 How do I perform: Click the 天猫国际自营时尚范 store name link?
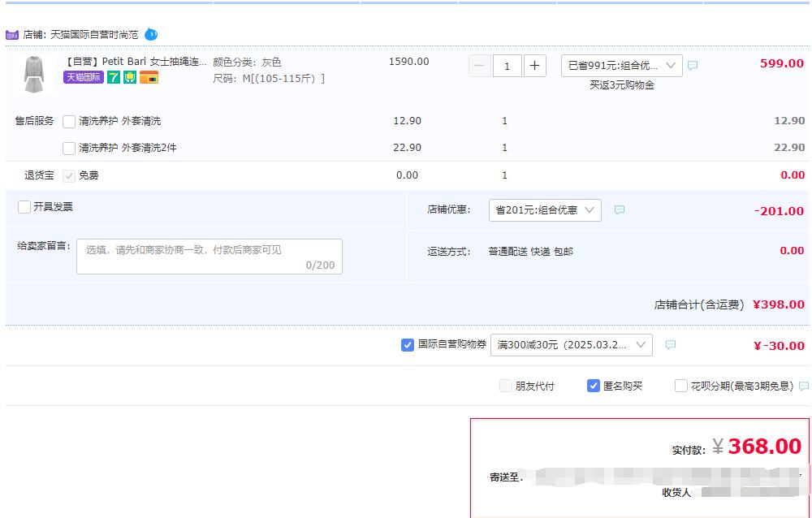[94, 35]
